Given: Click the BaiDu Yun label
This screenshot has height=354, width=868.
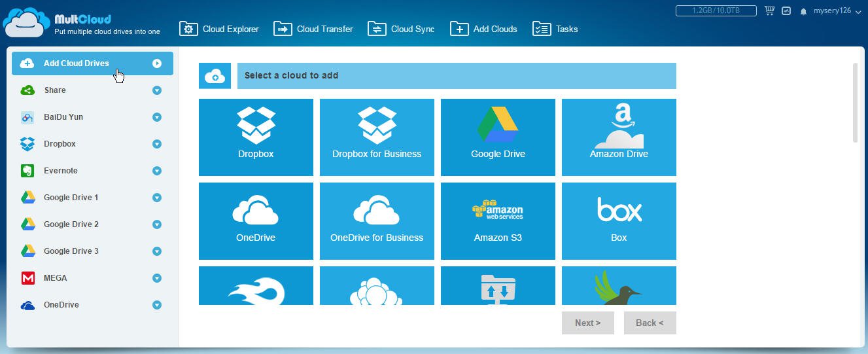Looking at the screenshot, I should coord(63,117).
